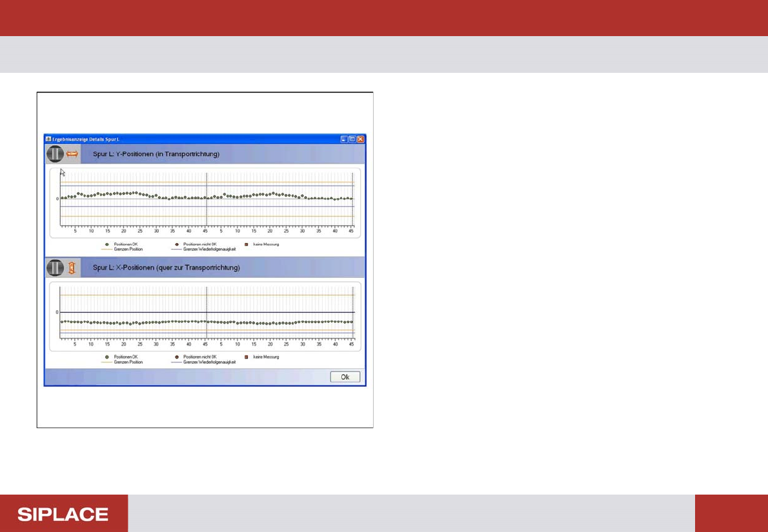Click the Ok button

(x=345, y=377)
